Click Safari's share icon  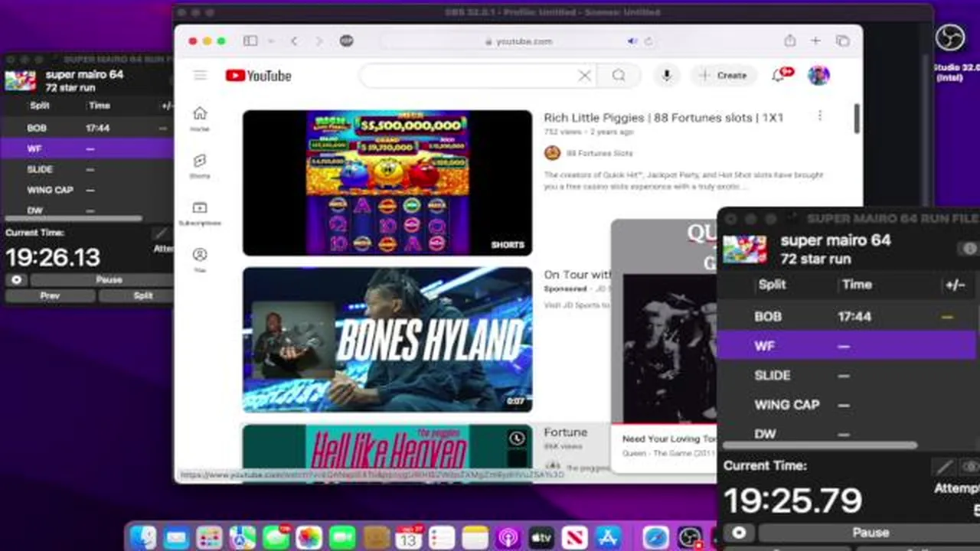[x=789, y=41]
